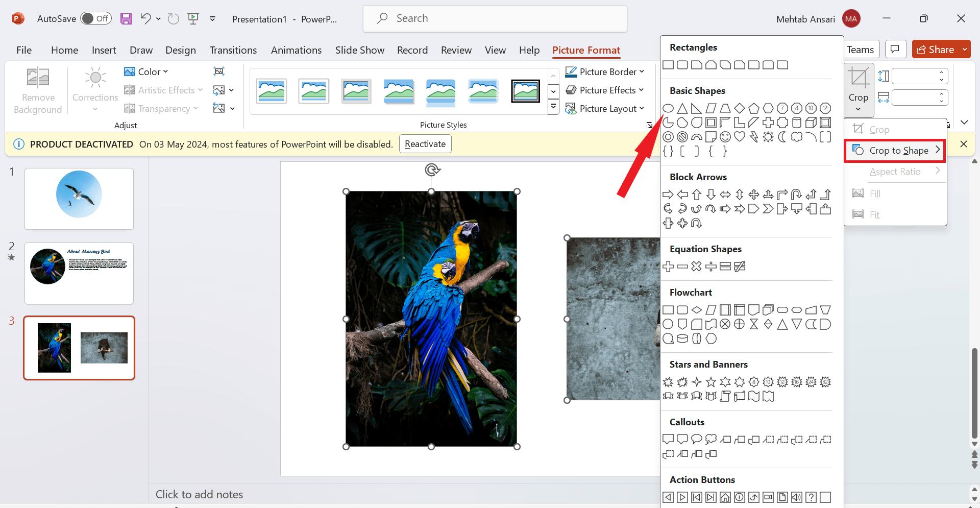Click the Share button
980x508 pixels.
[936, 50]
